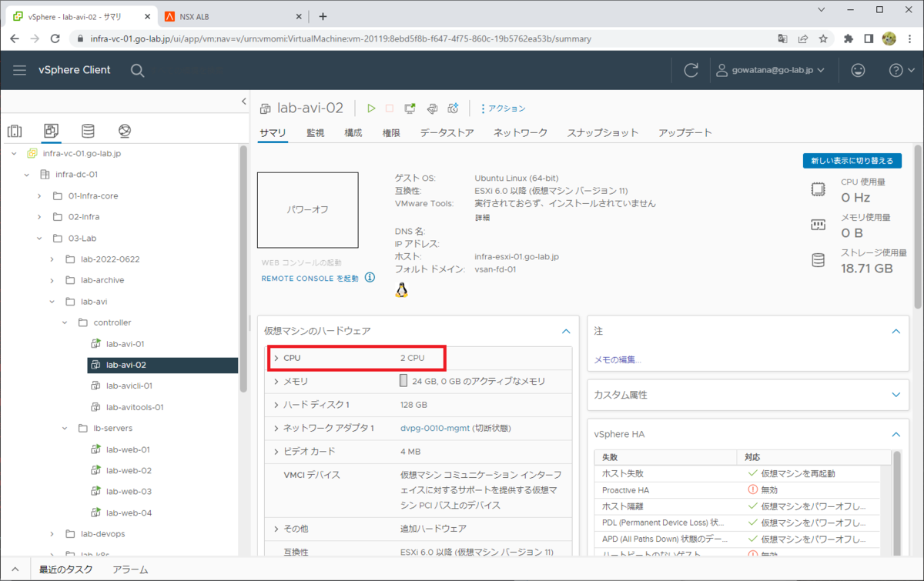Open the smiley feedback icon
The height and width of the screenshot is (581, 924).
(x=858, y=70)
